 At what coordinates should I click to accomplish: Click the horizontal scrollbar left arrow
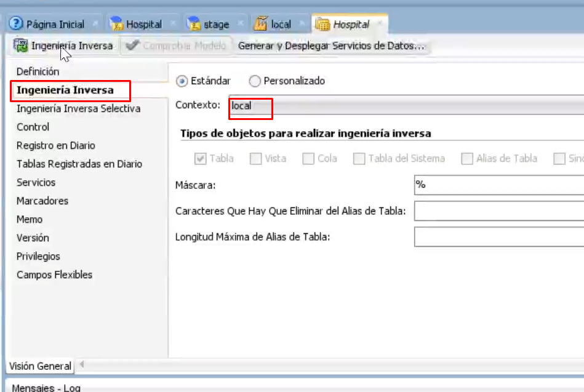click(82, 364)
